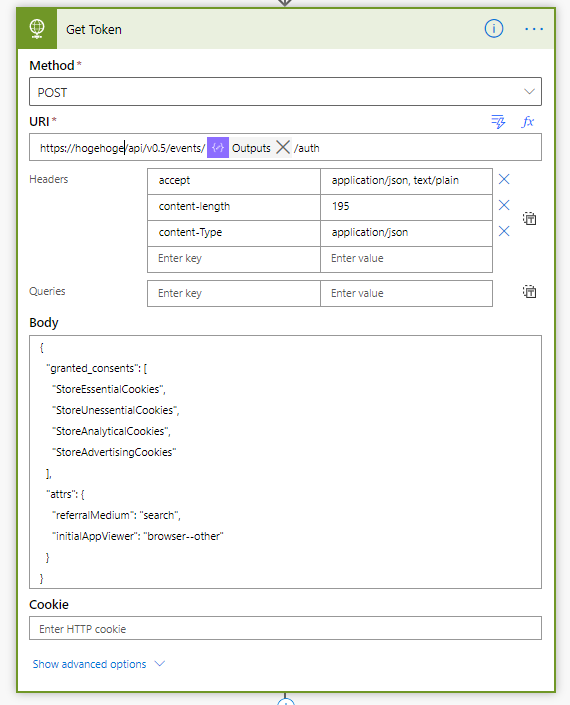This screenshot has height=705, width=570.
Task: Click the Method dropdown chevron arrow
Action: [529, 92]
